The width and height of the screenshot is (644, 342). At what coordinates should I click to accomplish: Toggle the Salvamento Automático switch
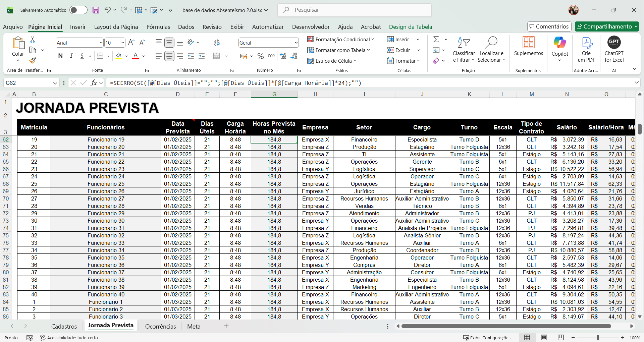coord(78,10)
